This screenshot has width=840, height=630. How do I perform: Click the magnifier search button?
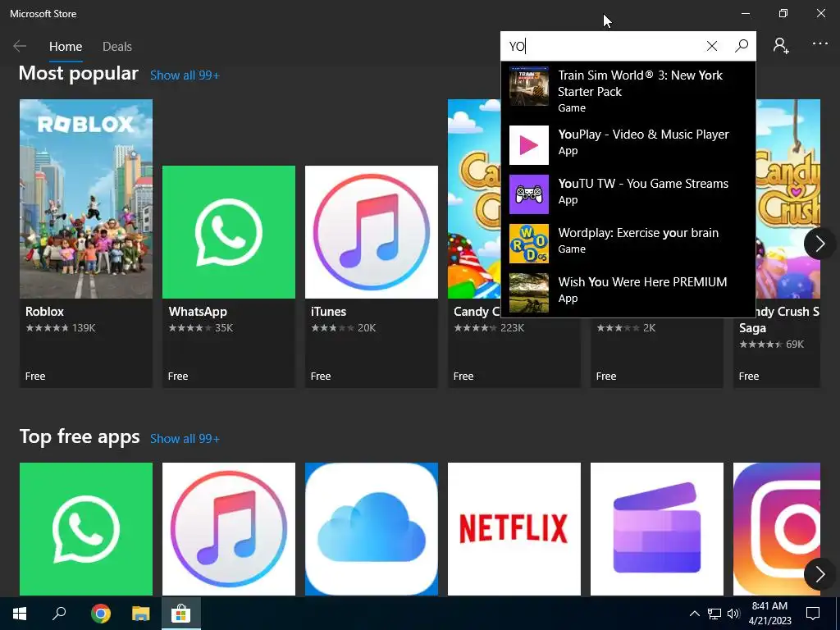pos(741,46)
